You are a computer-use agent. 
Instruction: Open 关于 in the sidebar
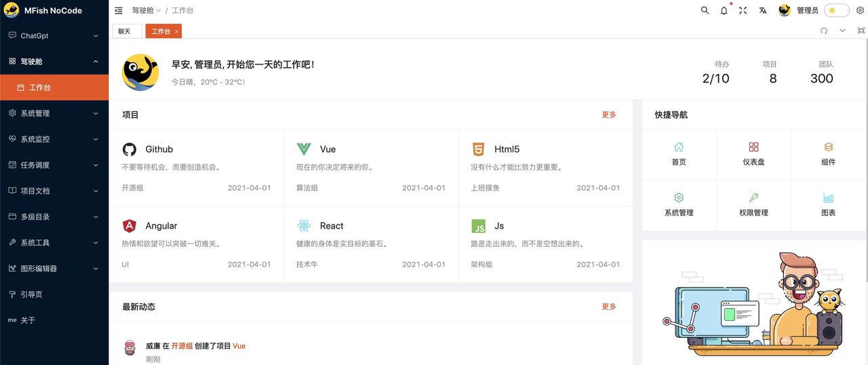click(x=54, y=320)
